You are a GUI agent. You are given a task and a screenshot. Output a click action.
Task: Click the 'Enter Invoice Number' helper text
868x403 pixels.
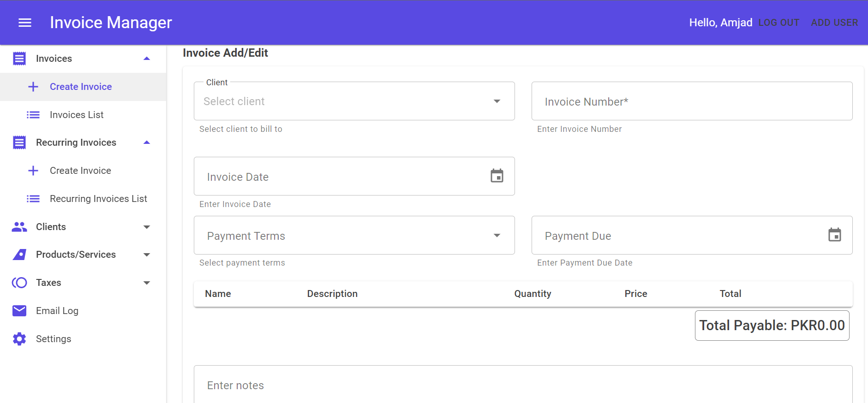[579, 129]
